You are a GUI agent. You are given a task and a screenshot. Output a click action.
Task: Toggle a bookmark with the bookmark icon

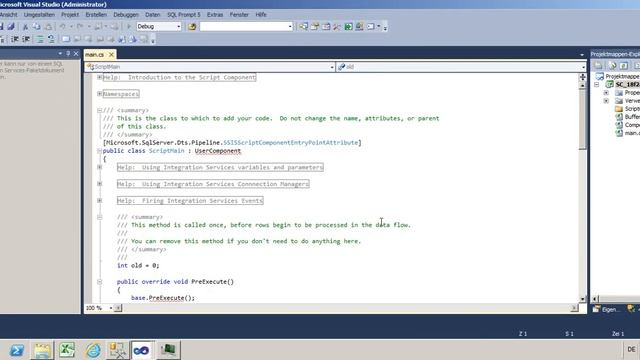point(66,39)
